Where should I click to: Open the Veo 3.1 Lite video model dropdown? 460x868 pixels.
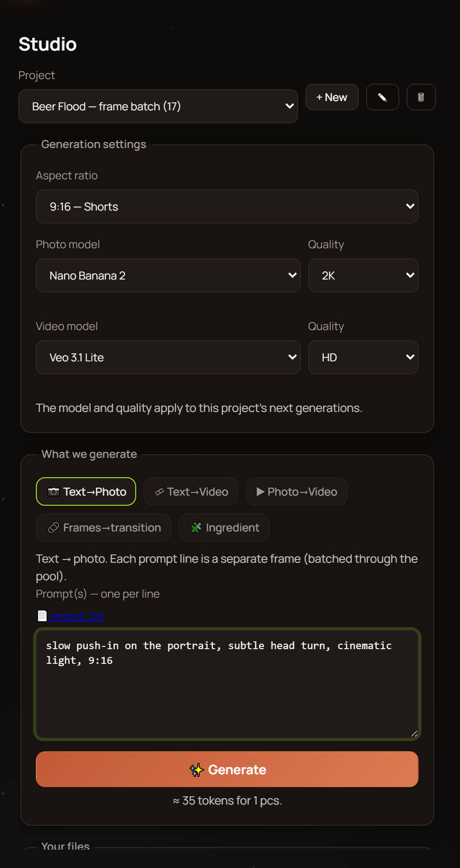[x=168, y=357]
